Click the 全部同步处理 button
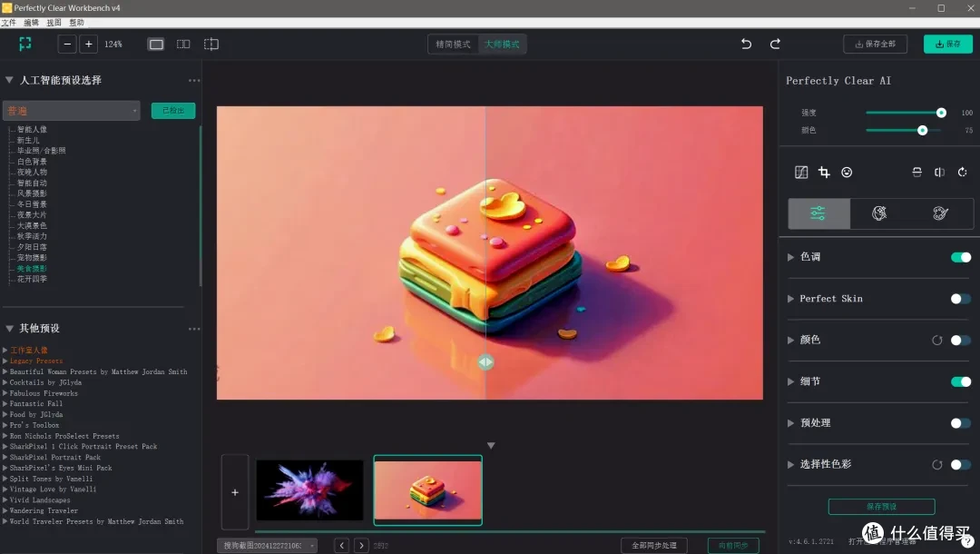 point(653,545)
